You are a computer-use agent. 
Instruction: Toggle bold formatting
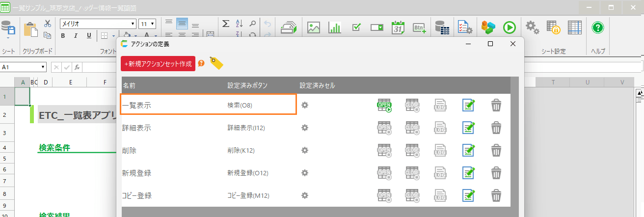[x=63, y=35]
